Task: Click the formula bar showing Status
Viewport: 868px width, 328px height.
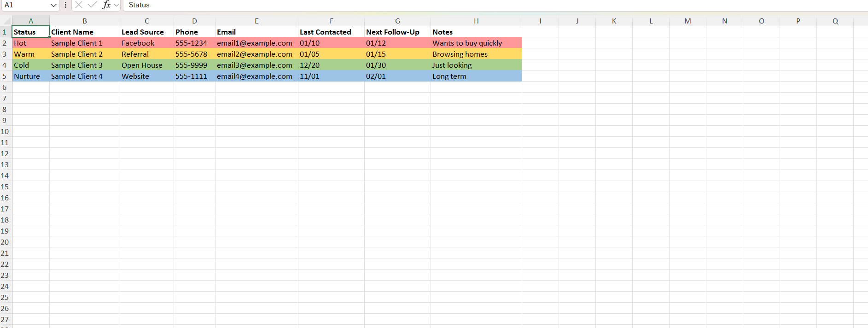Action: pos(495,5)
